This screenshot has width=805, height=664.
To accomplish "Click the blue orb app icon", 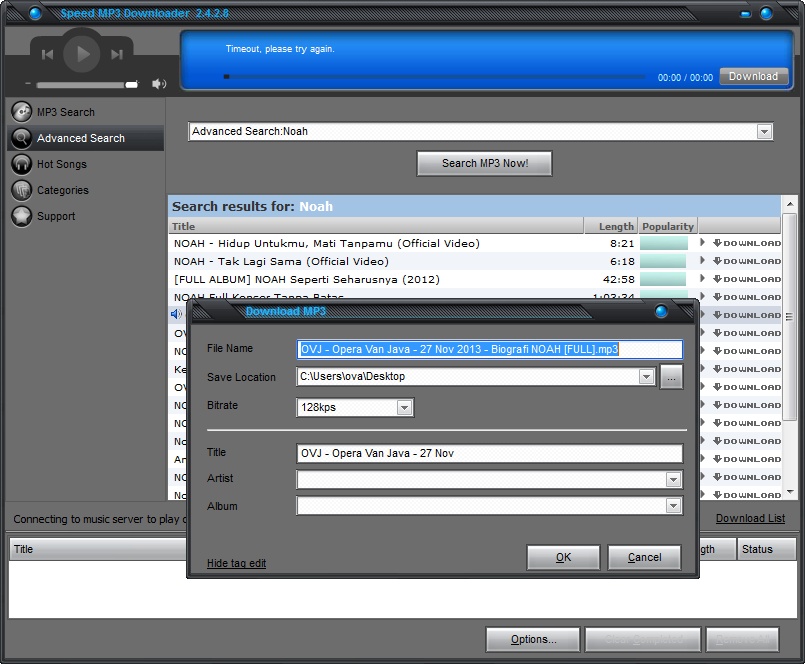I will coord(35,13).
